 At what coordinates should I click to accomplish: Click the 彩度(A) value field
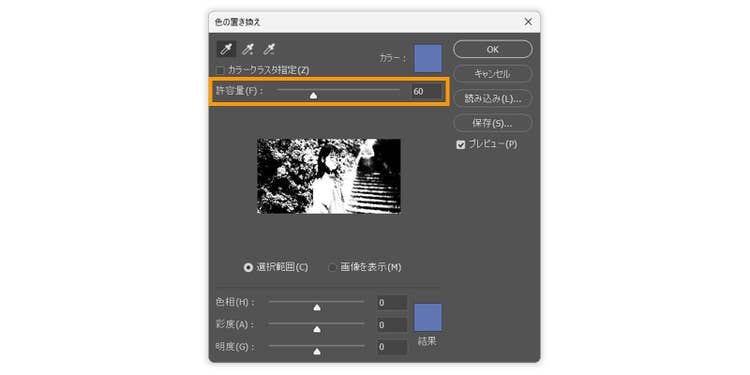(392, 325)
